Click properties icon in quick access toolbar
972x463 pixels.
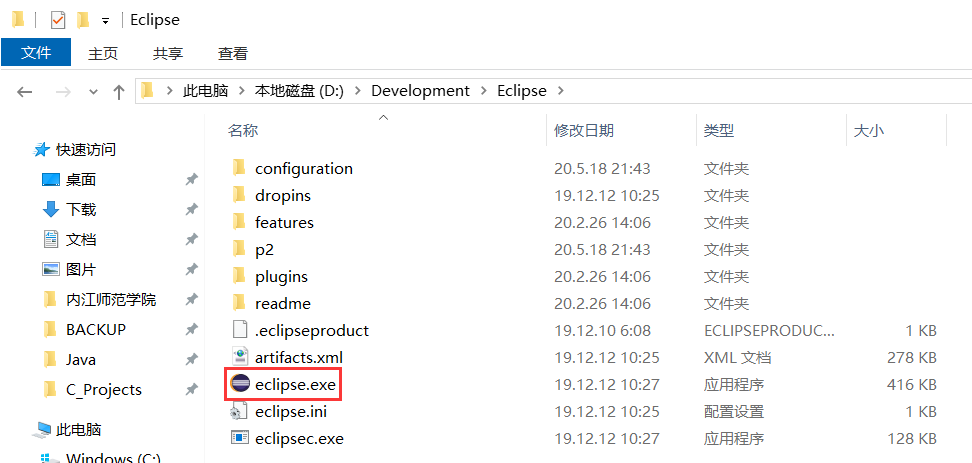coord(58,20)
